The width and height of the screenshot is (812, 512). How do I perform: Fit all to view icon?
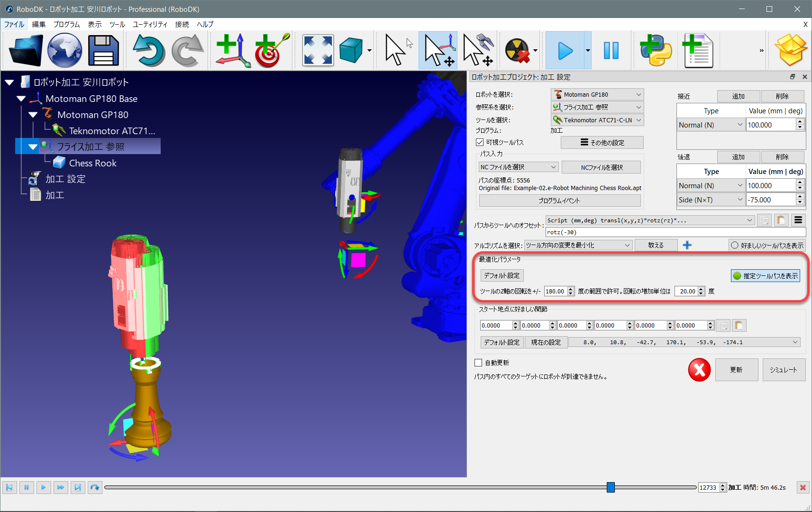[x=318, y=50]
